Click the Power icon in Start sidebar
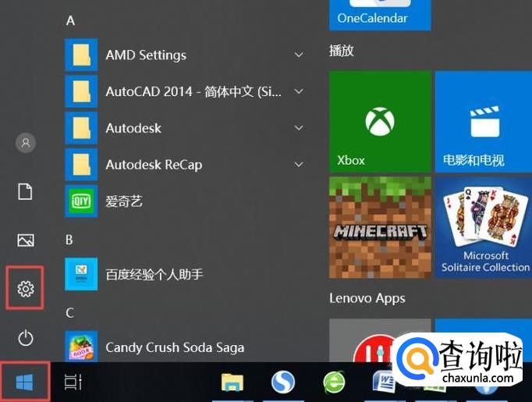This screenshot has height=402, width=532. [26, 337]
